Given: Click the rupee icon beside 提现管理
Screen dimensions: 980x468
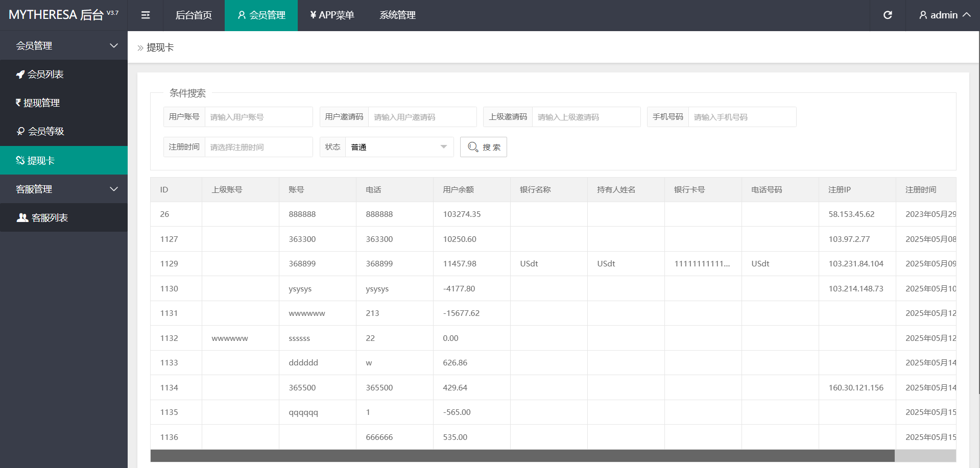Looking at the screenshot, I should click(x=18, y=103).
